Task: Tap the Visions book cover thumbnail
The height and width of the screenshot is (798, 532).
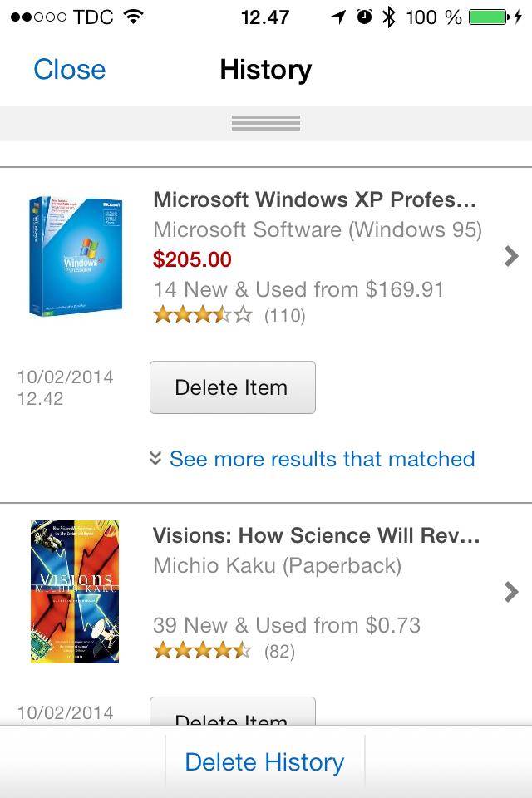Action: [x=75, y=591]
